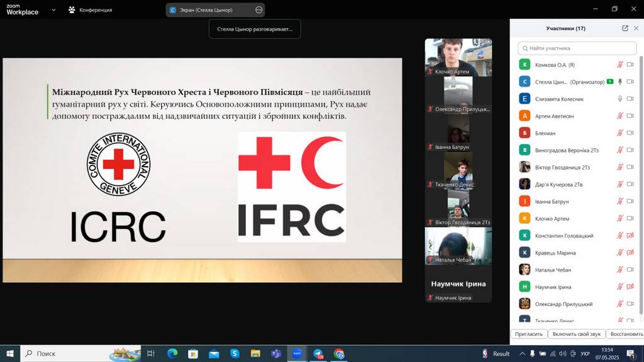Open the Windows notification center

coord(631,353)
